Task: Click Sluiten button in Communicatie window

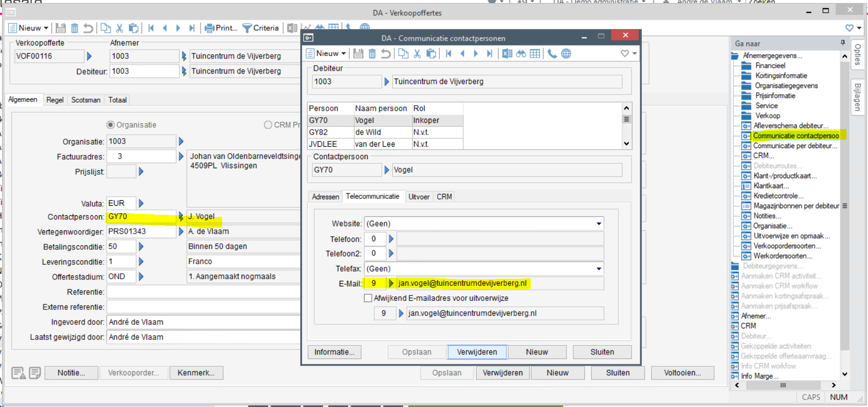Action: (x=602, y=352)
